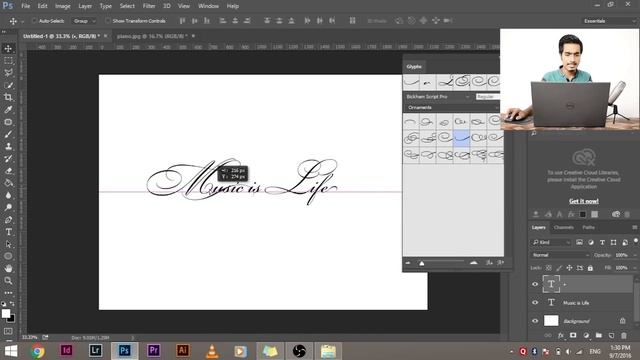Enlarge glyph size with large mountain icon
This screenshot has height=360, width=640.
474,263
